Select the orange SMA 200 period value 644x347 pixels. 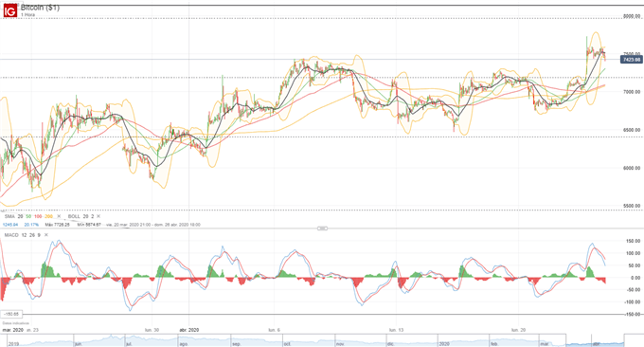click(x=48, y=216)
